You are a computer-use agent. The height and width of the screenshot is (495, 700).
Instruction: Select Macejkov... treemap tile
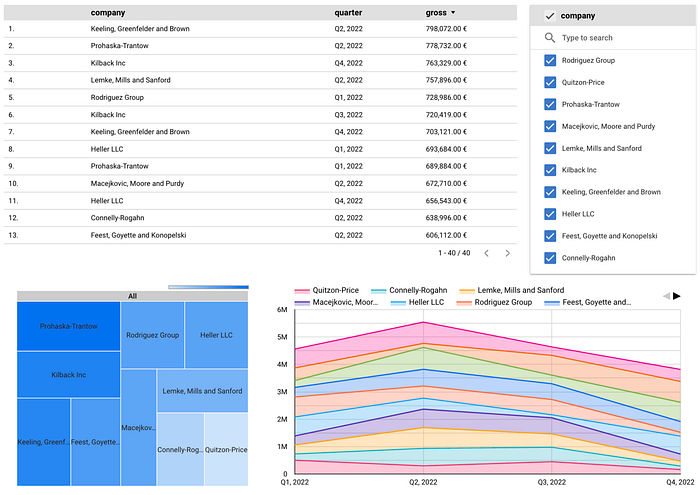point(138,428)
